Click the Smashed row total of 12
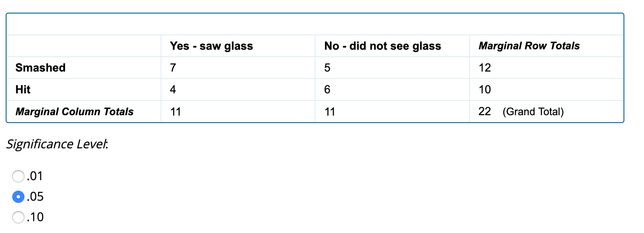Image resolution: width=644 pixels, height=233 pixels. [485, 68]
